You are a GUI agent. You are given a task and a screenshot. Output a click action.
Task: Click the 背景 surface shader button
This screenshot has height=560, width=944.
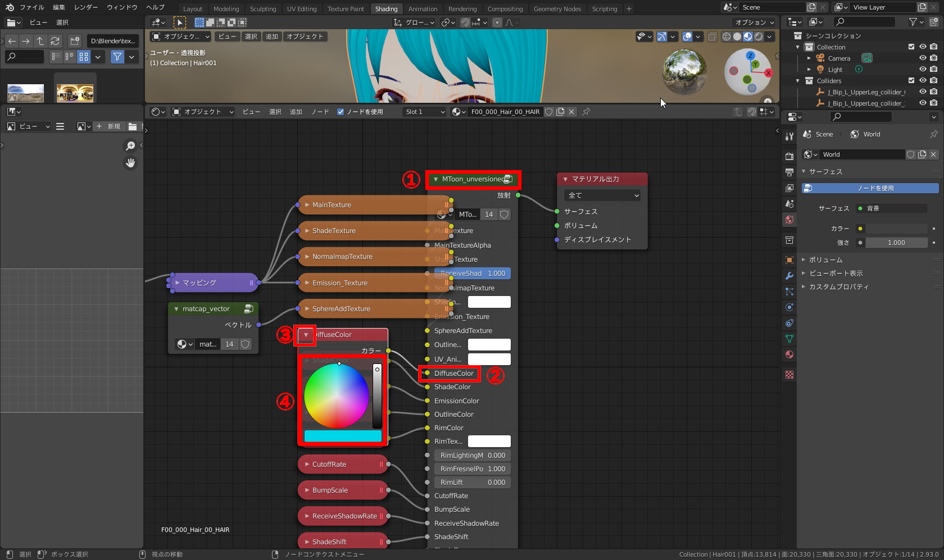tap(892, 208)
